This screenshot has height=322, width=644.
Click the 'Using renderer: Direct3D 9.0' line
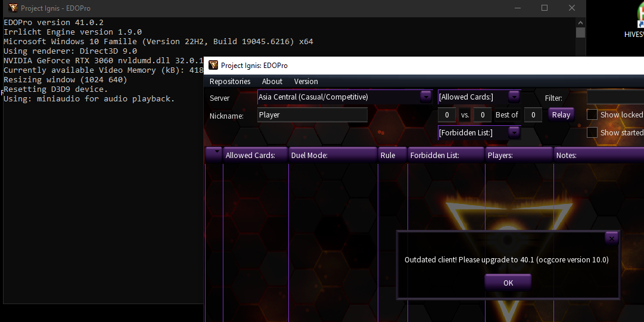[70, 51]
